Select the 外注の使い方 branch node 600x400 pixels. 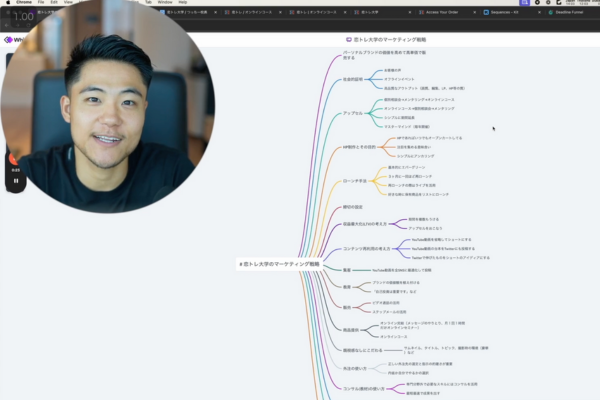tap(355, 369)
